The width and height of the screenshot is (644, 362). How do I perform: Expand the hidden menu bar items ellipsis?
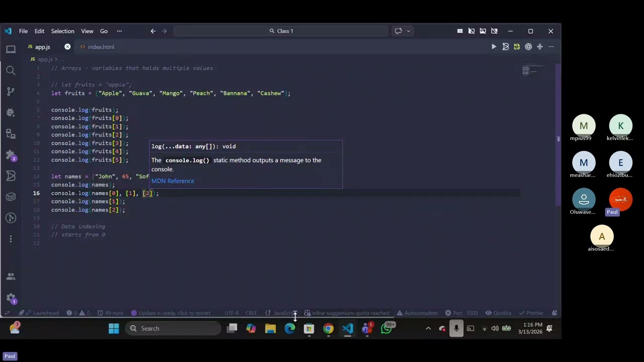[x=119, y=31]
